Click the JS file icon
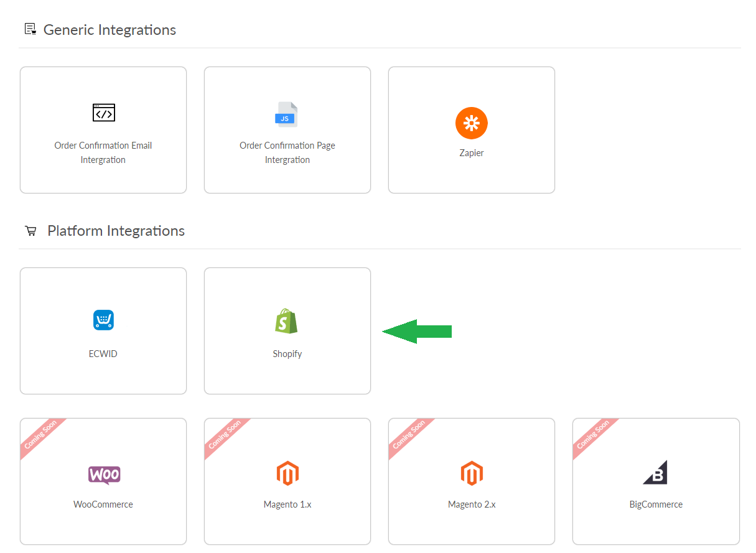 (287, 114)
